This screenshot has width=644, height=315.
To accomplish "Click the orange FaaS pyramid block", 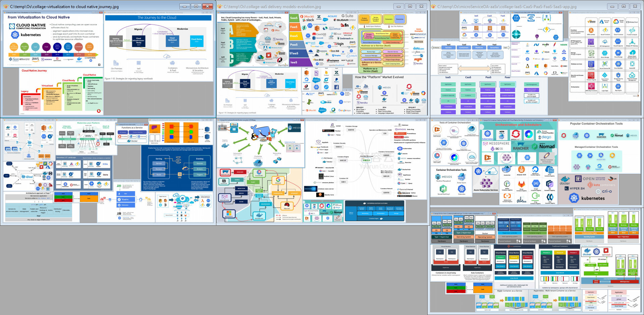I will pos(294,27).
